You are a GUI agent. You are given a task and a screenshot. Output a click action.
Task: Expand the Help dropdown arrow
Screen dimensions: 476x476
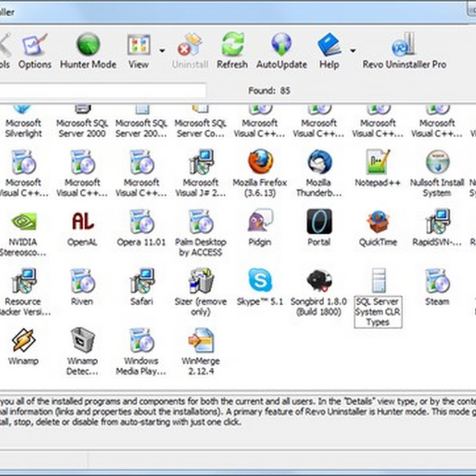tap(353, 51)
